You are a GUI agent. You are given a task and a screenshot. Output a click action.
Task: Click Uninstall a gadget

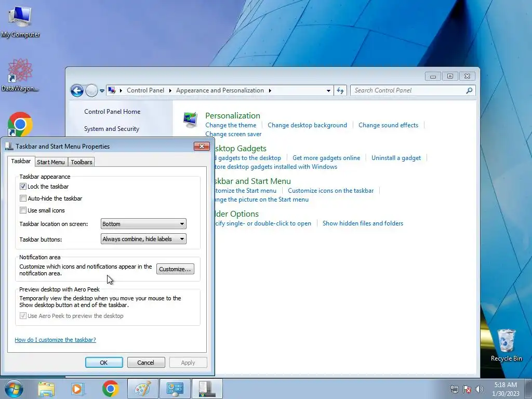pyautogui.click(x=396, y=158)
